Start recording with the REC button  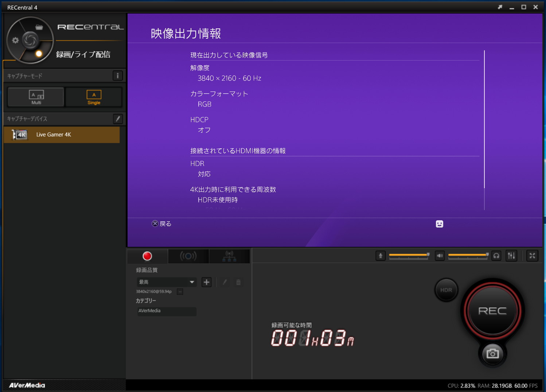(x=492, y=311)
